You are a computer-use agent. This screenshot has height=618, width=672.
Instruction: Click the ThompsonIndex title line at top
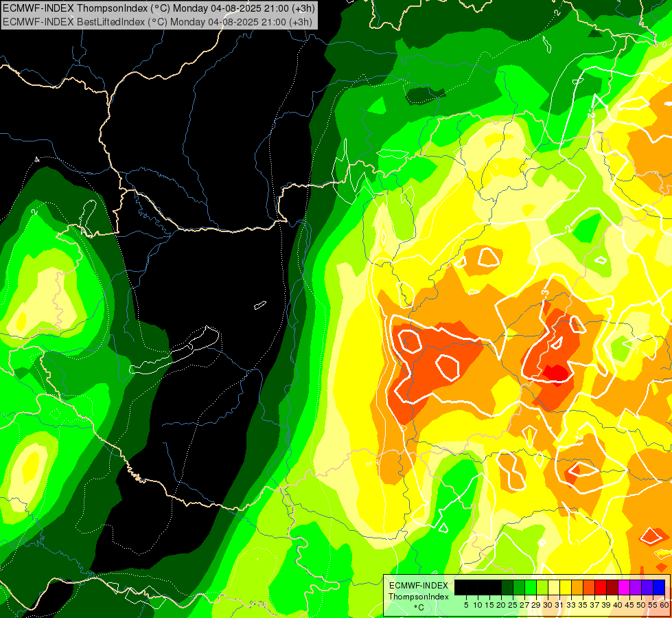click(x=159, y=8)
